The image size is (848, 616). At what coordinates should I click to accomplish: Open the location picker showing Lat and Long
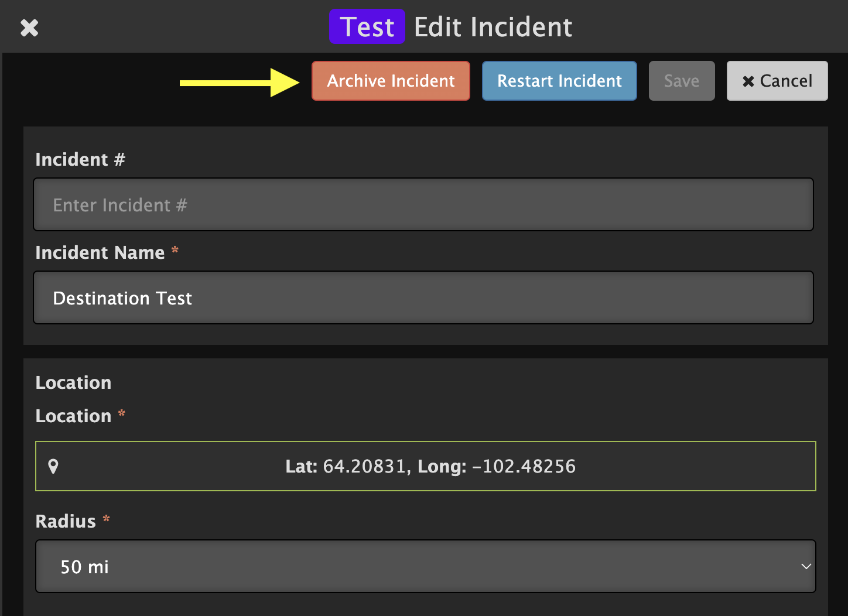point(426,466)
